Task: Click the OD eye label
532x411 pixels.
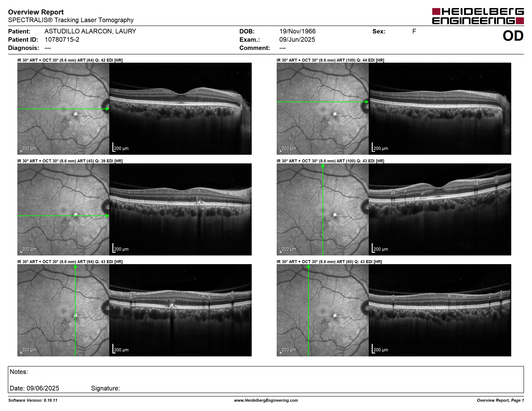Action: [513, 36]
